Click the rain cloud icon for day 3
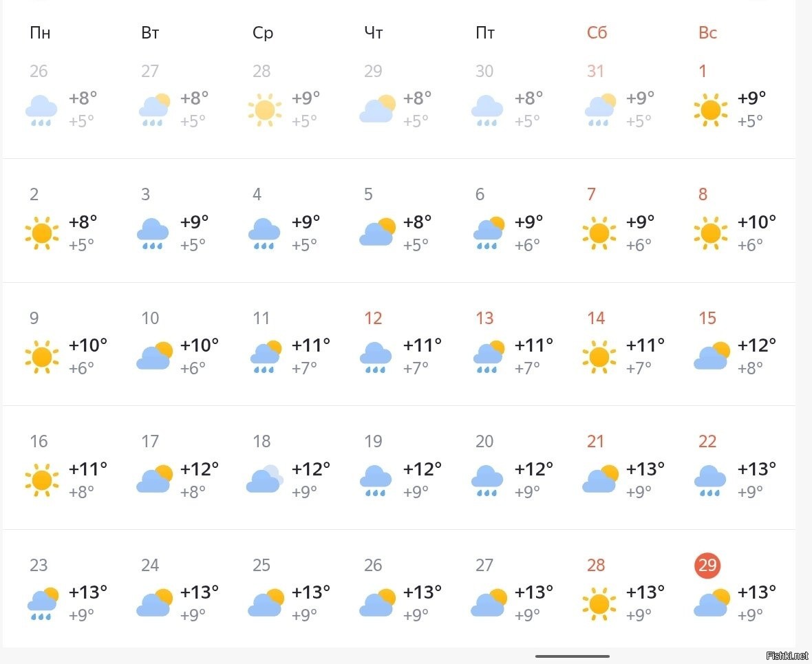 pyautogui.click(x=153, y=233)
